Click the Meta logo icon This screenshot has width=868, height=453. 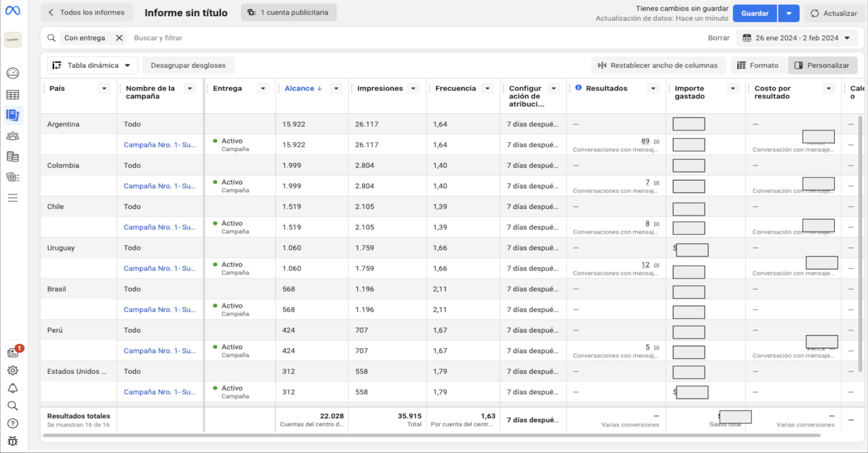coord(13,11)
